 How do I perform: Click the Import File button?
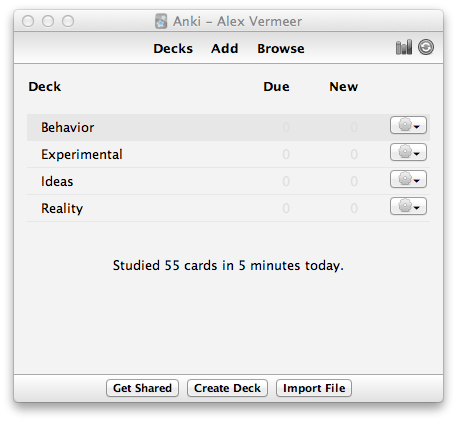click(x=314, y=388)
